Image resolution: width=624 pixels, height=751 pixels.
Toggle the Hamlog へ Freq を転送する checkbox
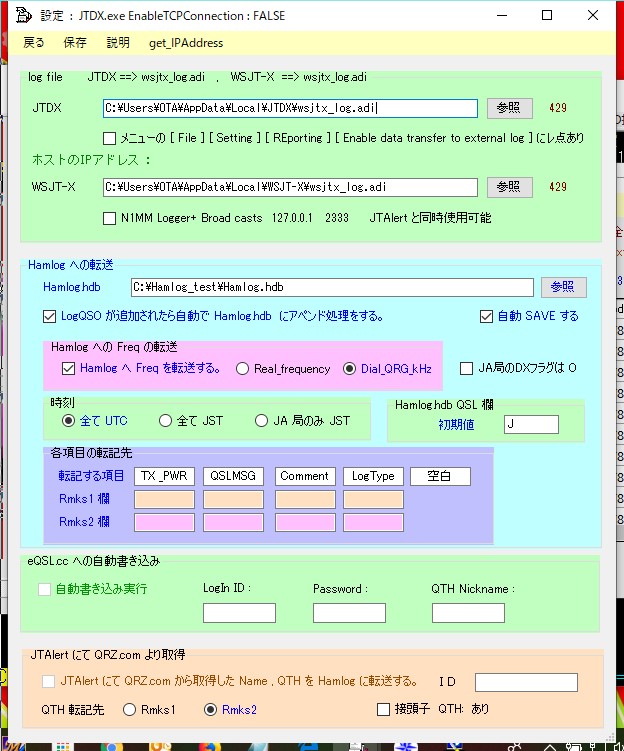click(x=68, y=368)
